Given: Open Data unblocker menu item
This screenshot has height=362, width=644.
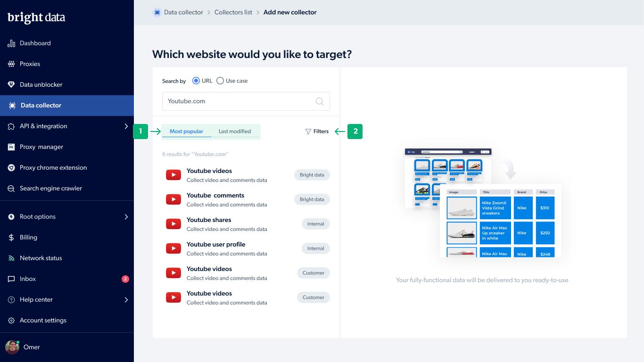Looking at the screenshot, I should [x=67, y=85].
